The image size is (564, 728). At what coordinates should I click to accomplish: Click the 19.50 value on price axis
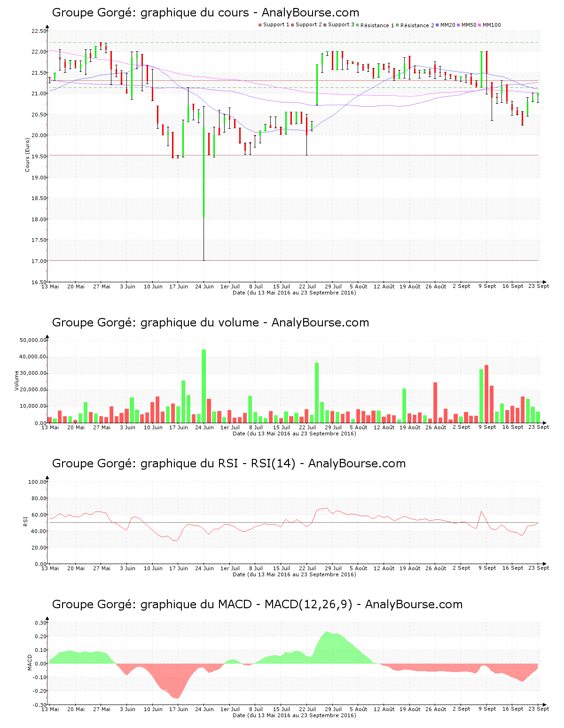[39, 156]
